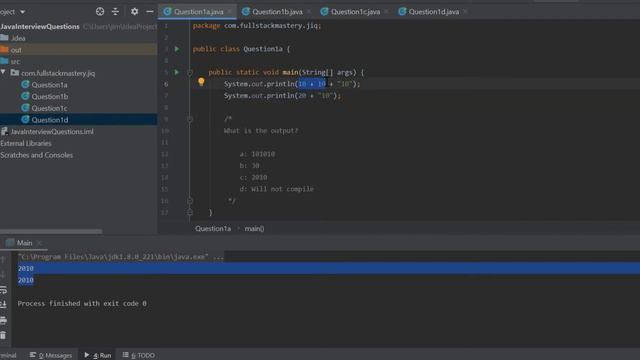Click the "What is the output?" comment
This screenshot has width=640, height=360.
pyautogui.click(x=261, y=131)
